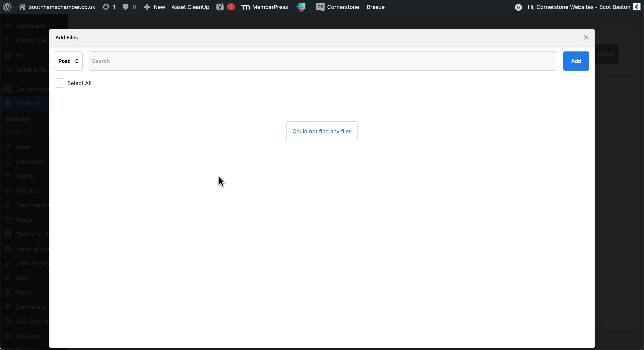Click the updates refresh icon
Screen dimensions: 644x350
[x=106, y=7]
